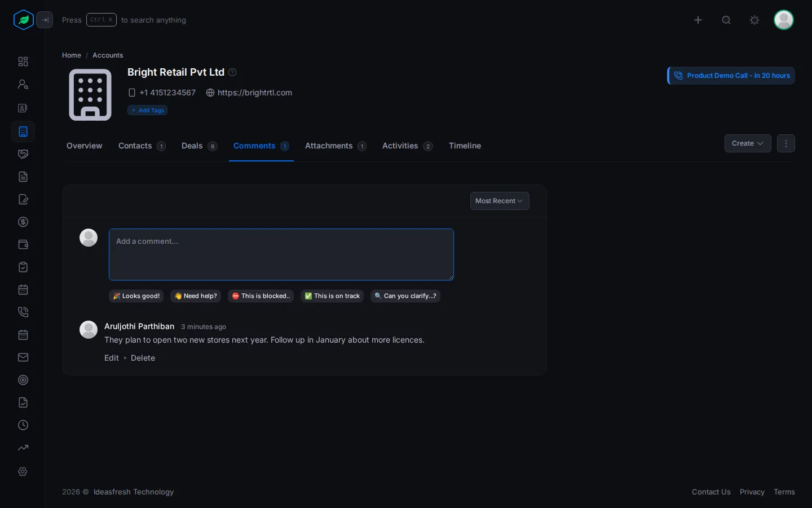
Task: Switch to the Contacts tab
Action: (142, 146)
